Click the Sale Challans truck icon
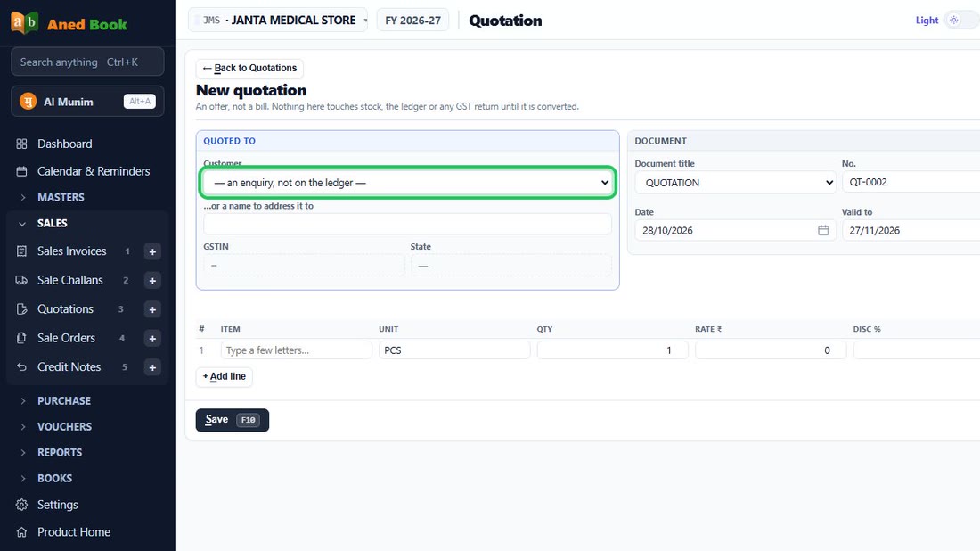Viewport: 980px width, 551px height. click(x=22, y=280)
